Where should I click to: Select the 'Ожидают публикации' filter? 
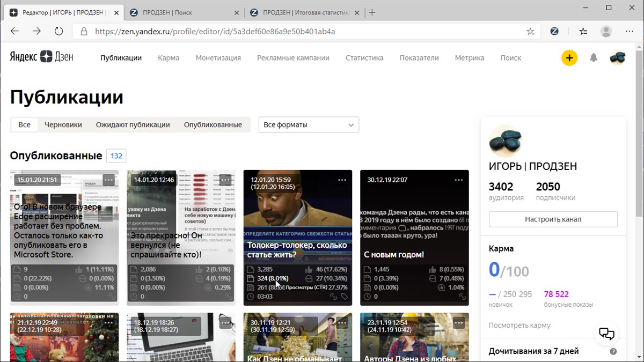pos(133,125)
